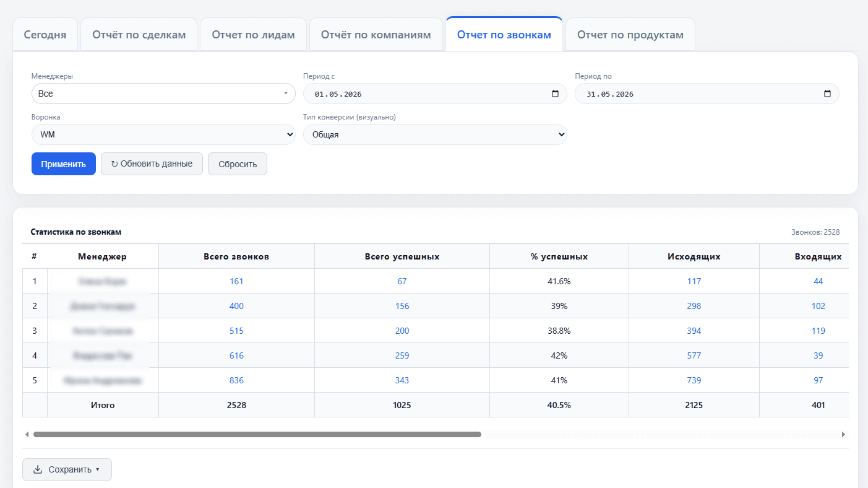Click Обновить данные refresh button
The image size is (868, 488).
point(152,164)
